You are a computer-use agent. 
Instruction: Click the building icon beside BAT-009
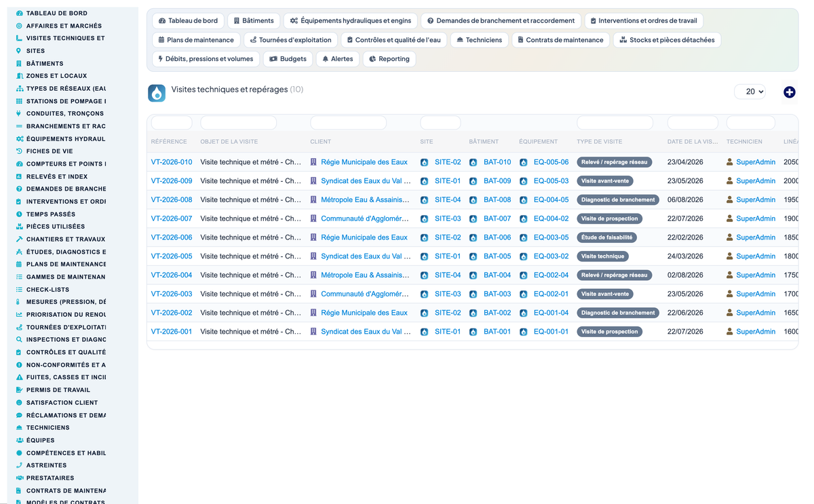click(x=473, y=181)
